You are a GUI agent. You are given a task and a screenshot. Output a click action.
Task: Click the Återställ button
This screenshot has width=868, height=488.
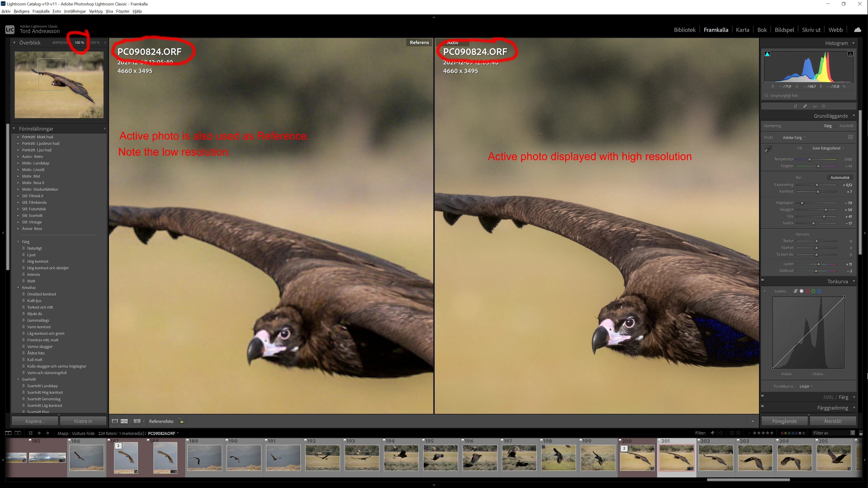pyautogui.click(x=833, y=421)
